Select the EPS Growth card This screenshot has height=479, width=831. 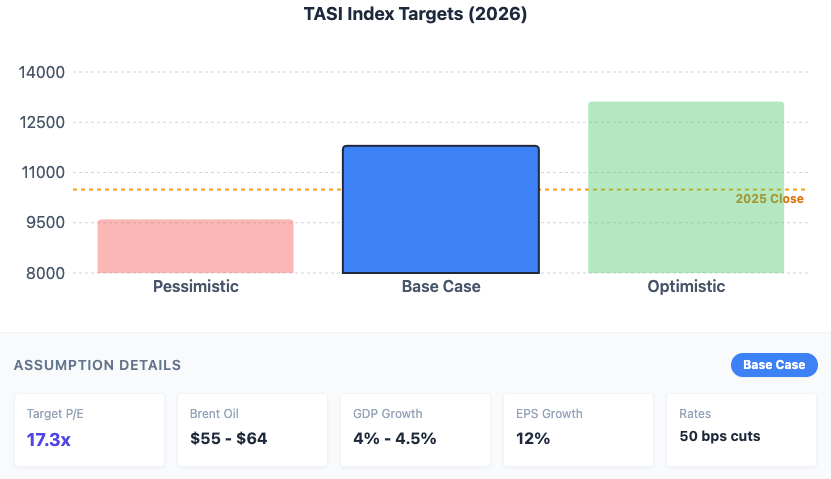pos(578,429)
